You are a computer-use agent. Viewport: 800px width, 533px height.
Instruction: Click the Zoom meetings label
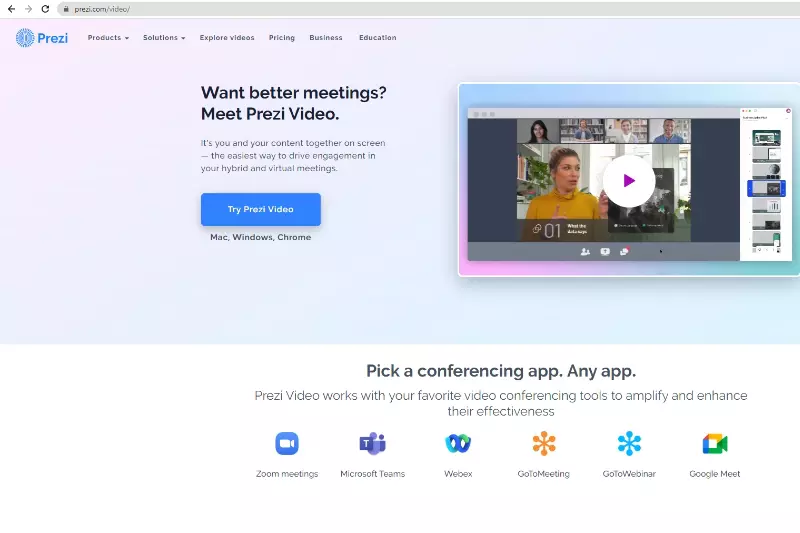287,474
